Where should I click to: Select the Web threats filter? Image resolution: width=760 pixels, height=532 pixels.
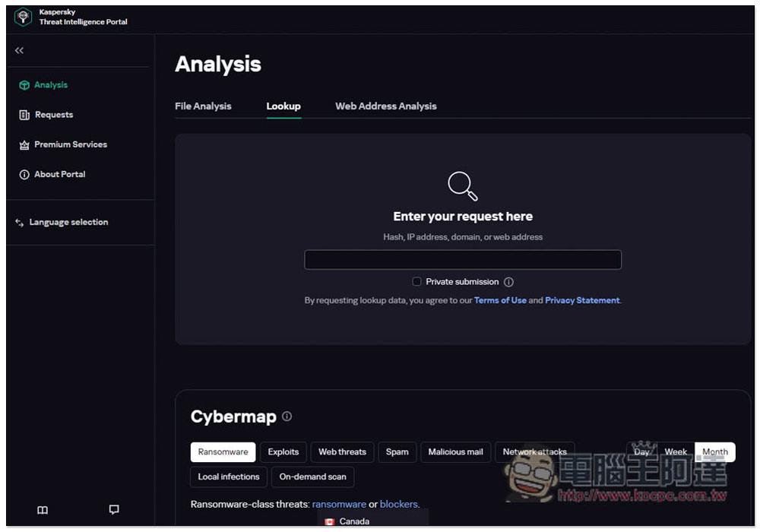click(x=342, y=452)
